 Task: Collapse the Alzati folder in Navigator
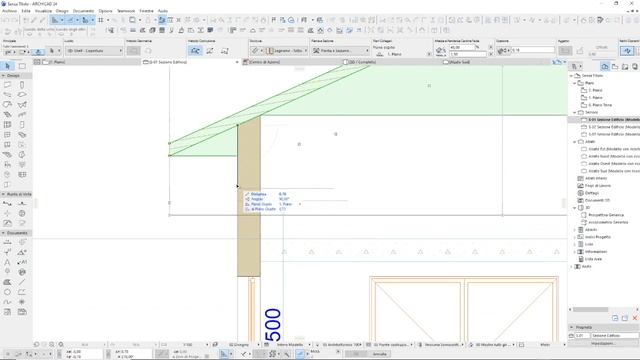[x=575, y=142]
